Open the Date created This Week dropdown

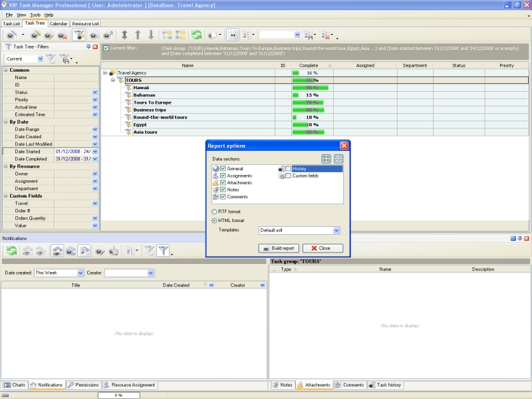point(80,273)
